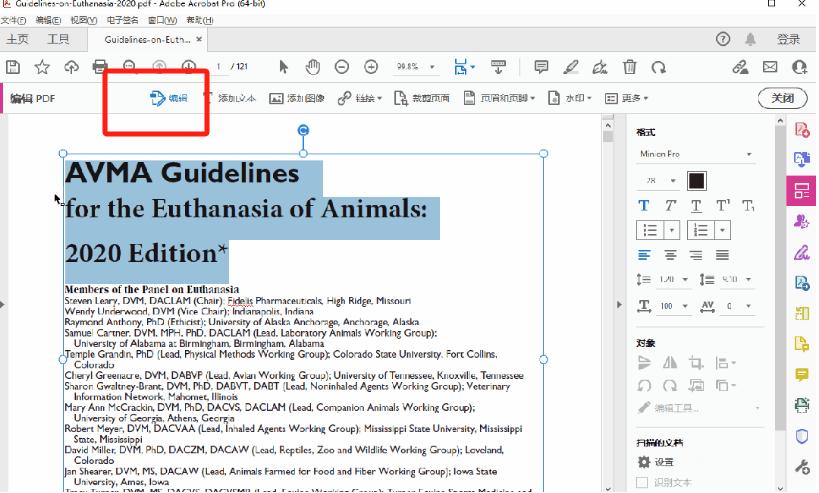Image resolution: width=819 pixels, height=493 pixels.
Task: Open the 窗口 menu
Action: (x=162, y=20)
